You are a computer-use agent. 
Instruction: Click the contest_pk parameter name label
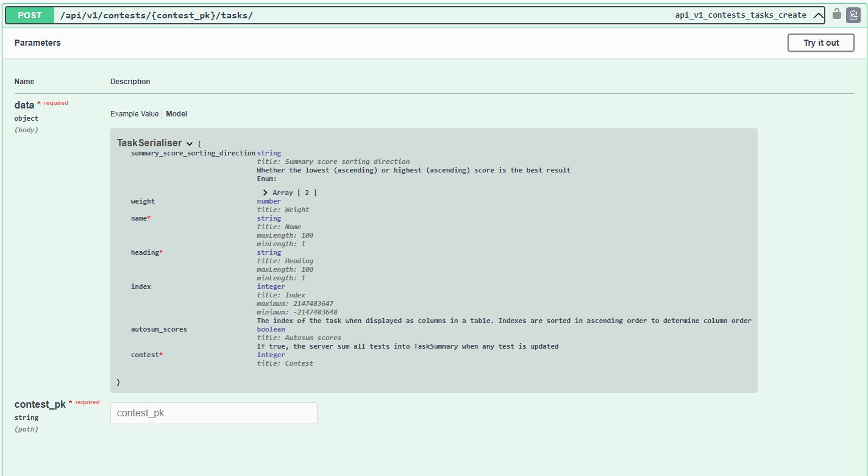pos(40,405)
